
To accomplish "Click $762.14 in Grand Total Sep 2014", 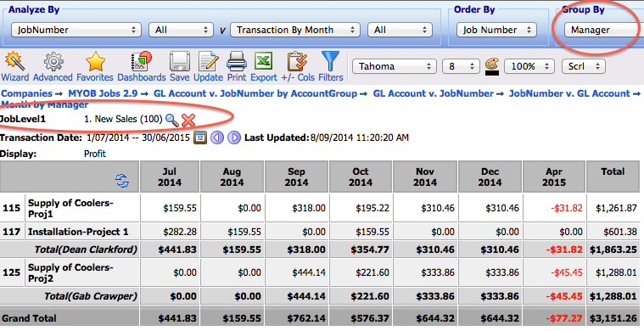I will click(x=306, y=318).
